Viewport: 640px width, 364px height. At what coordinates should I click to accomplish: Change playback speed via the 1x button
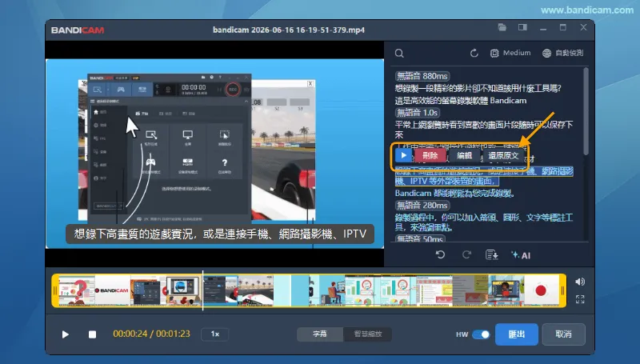[x=215, y=334]
